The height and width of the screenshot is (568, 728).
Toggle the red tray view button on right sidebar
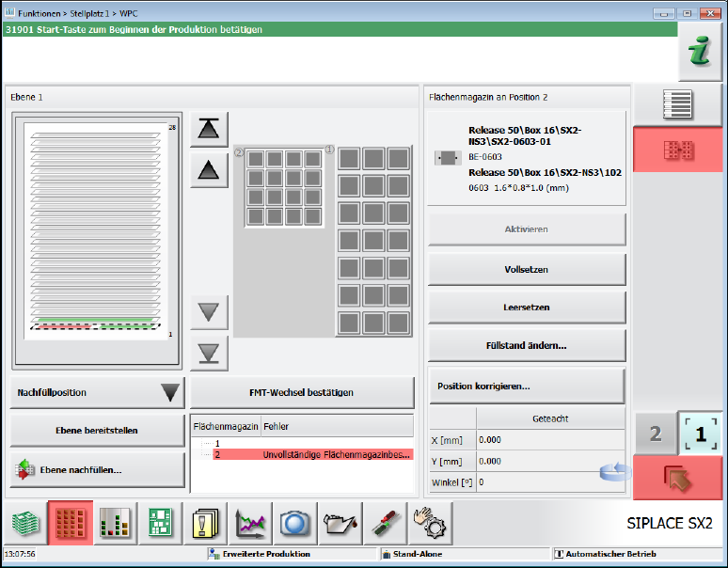coord(678,150)
